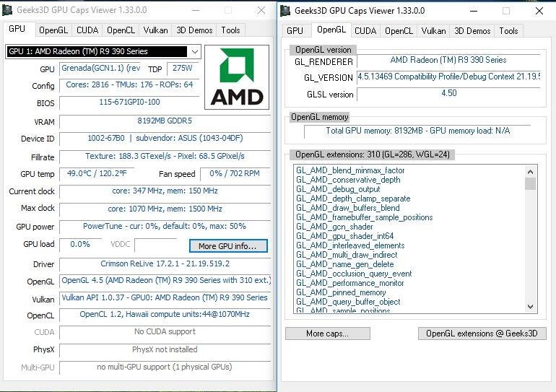Open Tools tab in right window
Viewport: 556px width, 392px height.
508,31
